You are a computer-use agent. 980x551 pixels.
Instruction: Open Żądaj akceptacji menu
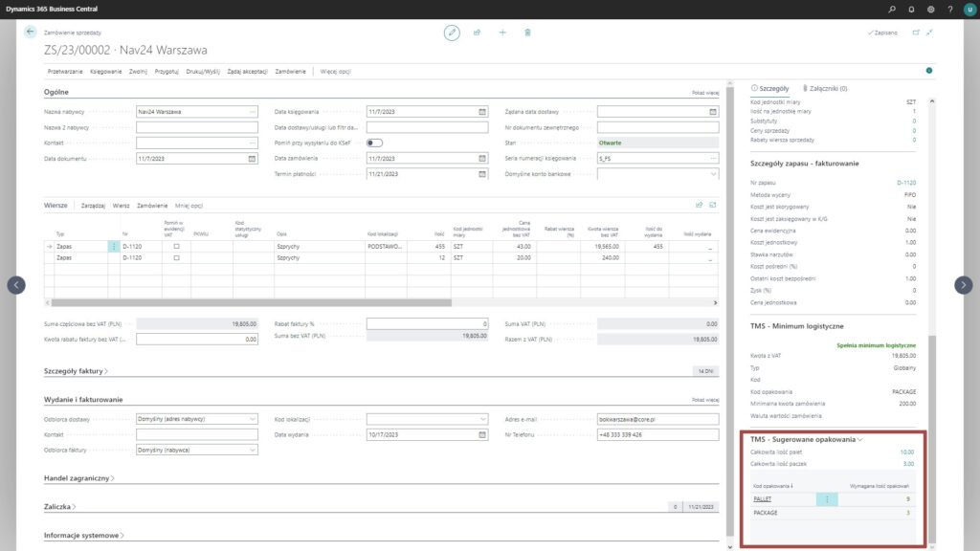(247, 72)
